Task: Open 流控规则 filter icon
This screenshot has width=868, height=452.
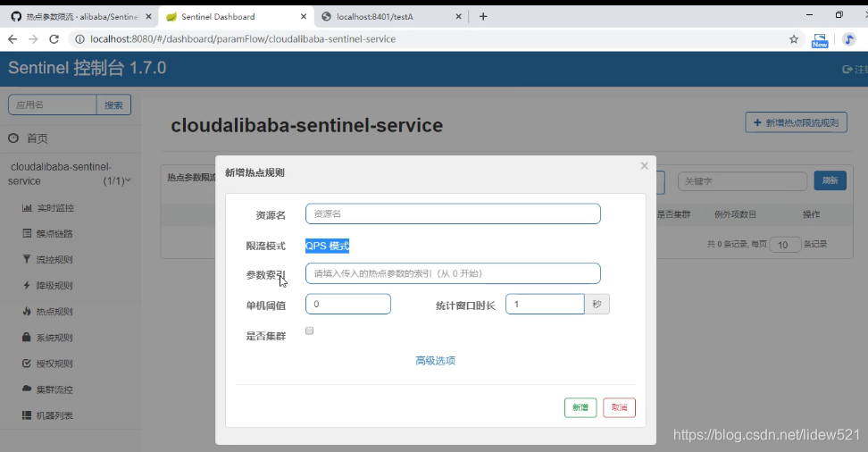Action: point(27,259)
